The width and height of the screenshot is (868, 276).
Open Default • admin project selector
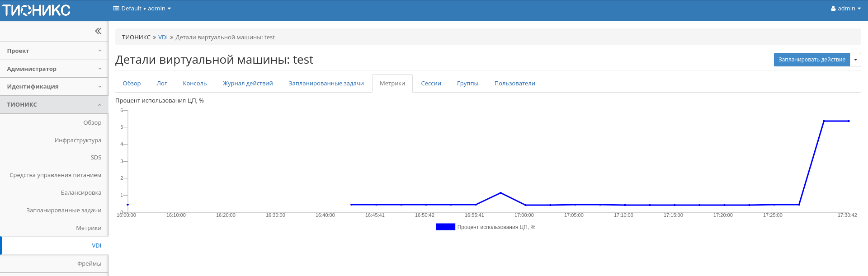(x=142, y=9)
